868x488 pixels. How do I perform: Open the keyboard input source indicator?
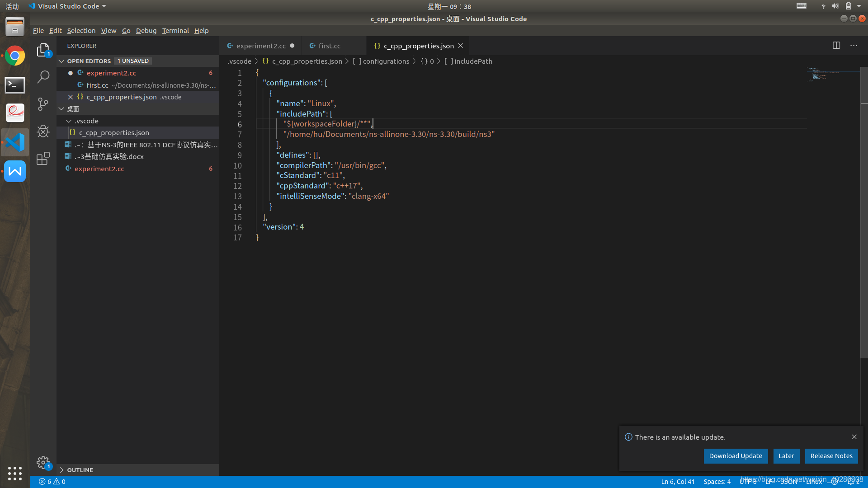click(x=802, y=6)
